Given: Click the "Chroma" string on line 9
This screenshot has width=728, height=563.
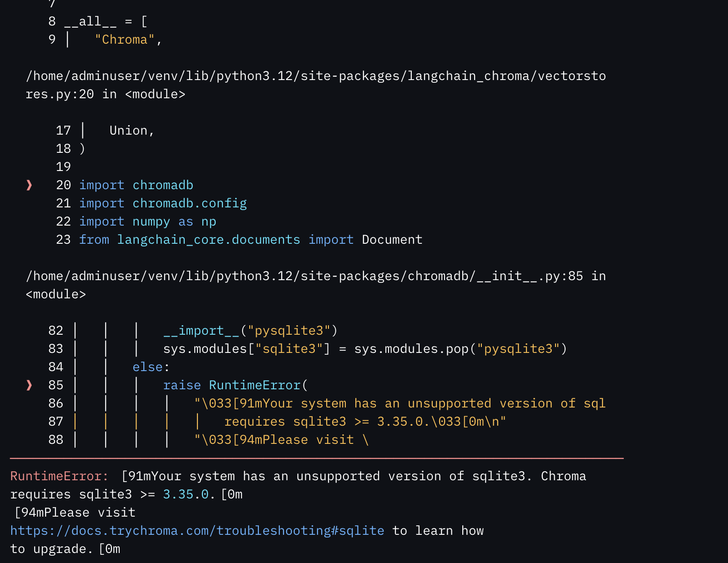Looking at the screenshot, I should click(x=125, y=40).
